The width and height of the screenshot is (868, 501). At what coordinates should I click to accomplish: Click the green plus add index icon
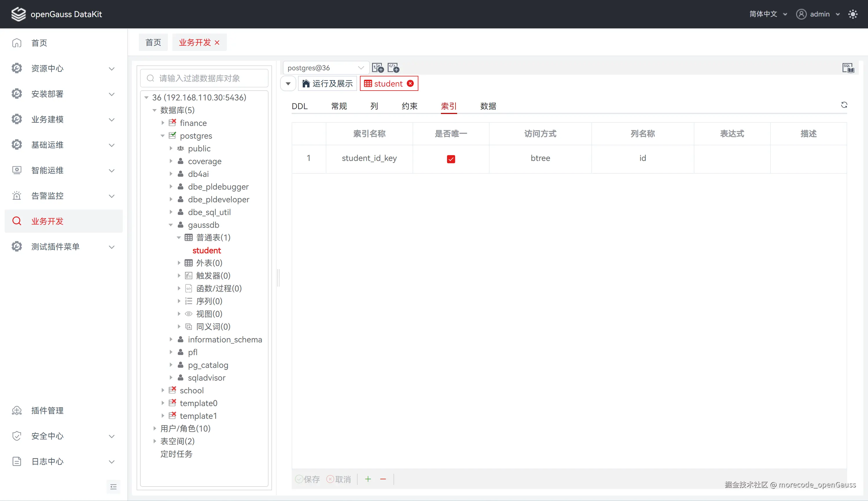pyautogui.click(x=368, y=479)
